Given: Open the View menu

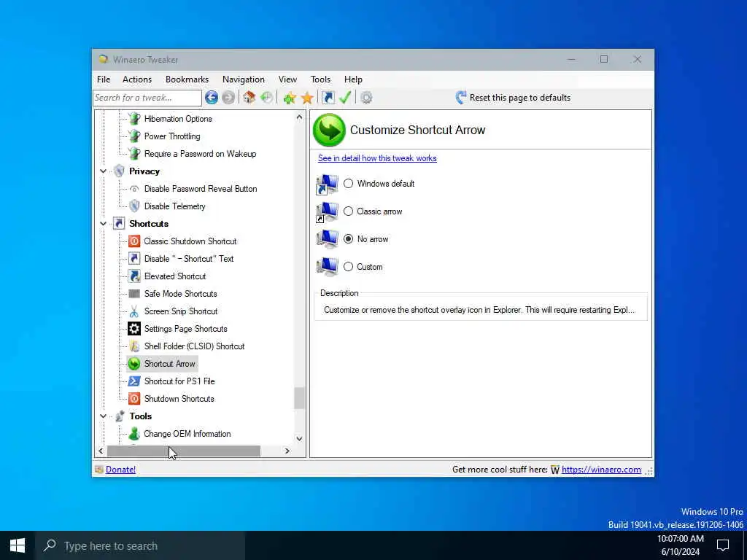Looking at the screenshot, I should tap(287, 79).
